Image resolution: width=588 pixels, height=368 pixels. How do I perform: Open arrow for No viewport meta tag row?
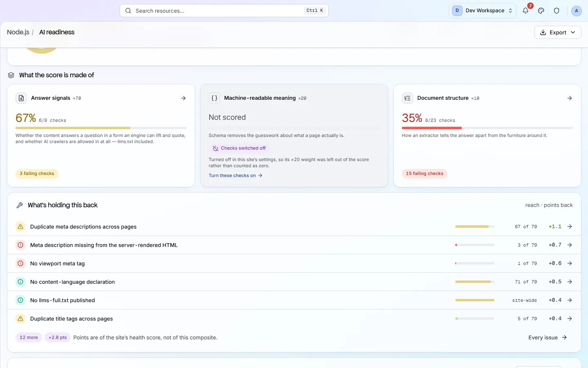pyautogui.click(x=570, y=263)
